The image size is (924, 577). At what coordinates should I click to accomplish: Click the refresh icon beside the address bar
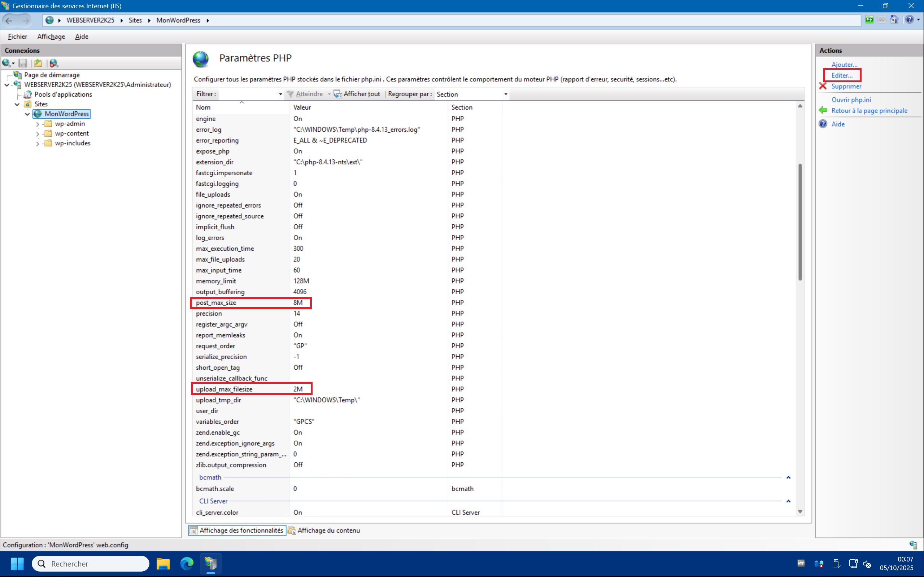(869, 20)
